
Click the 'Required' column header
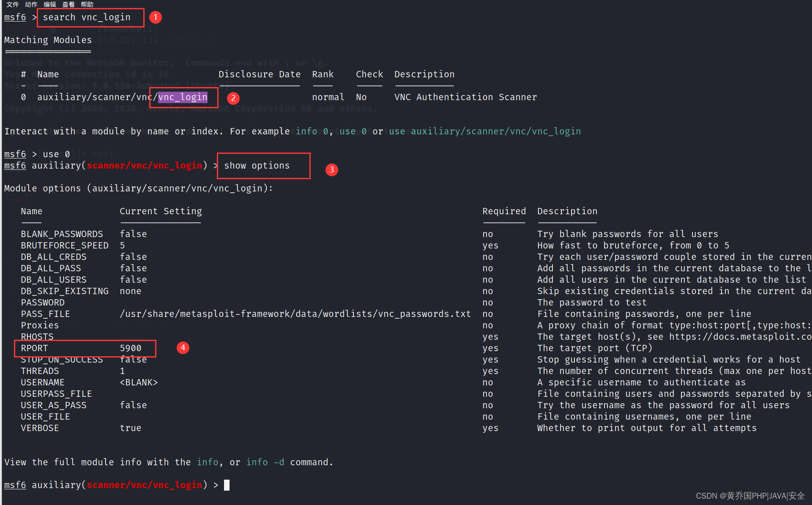[504, 211]
